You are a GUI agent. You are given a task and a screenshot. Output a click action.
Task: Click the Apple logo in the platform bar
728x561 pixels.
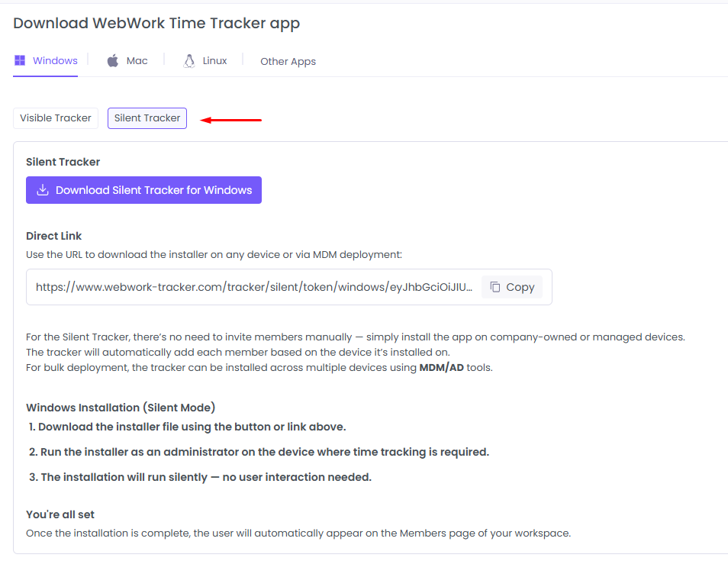110,60
